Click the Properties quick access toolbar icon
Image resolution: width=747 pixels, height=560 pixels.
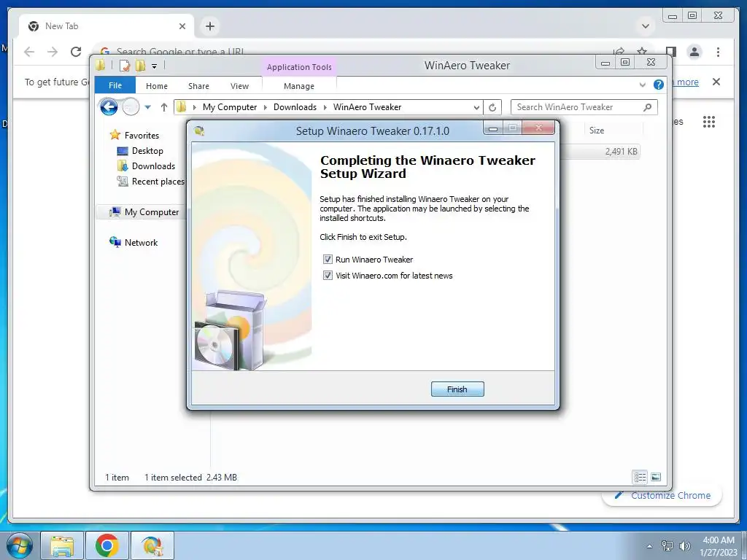(124, 66)
